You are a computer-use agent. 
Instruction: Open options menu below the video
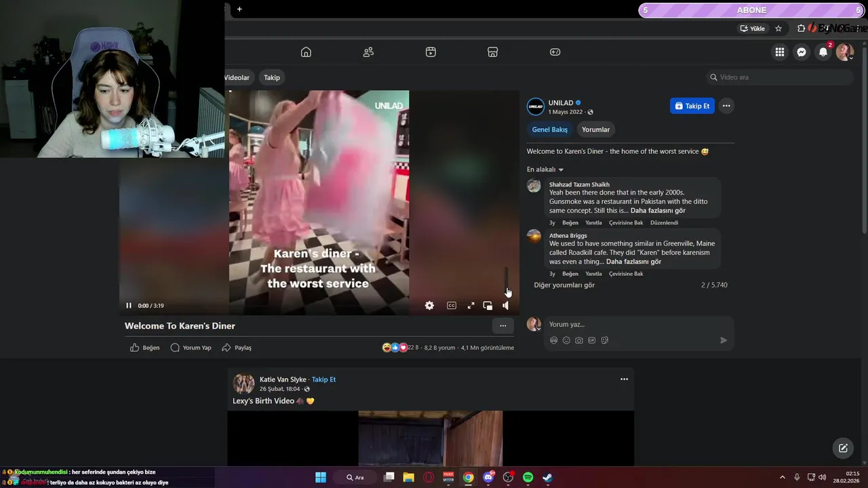pos(502,326)
